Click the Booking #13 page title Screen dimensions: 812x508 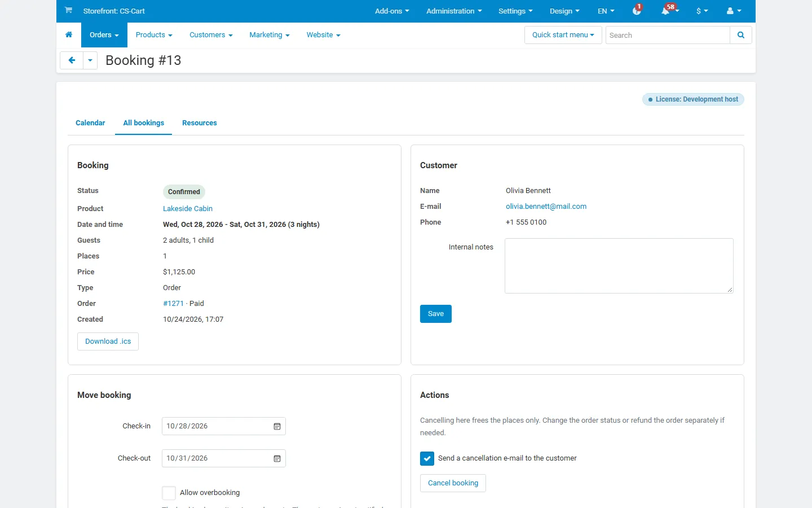click(143, 60)
